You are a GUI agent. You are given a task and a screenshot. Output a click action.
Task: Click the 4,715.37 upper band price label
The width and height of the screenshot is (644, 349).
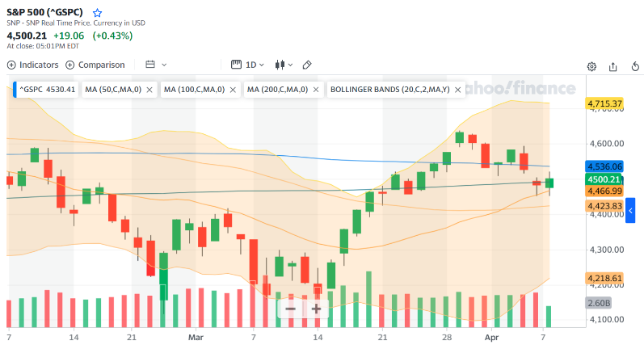tap(604, 103)
